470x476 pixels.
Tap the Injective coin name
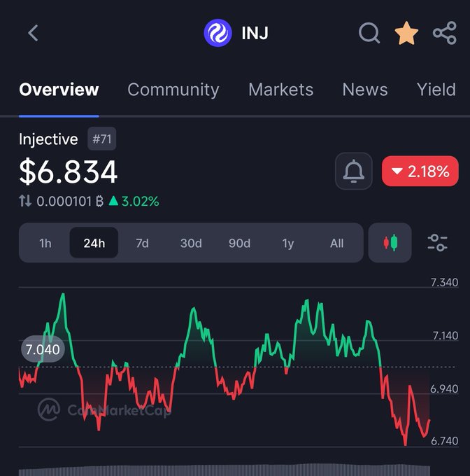(x=48, y=139)
